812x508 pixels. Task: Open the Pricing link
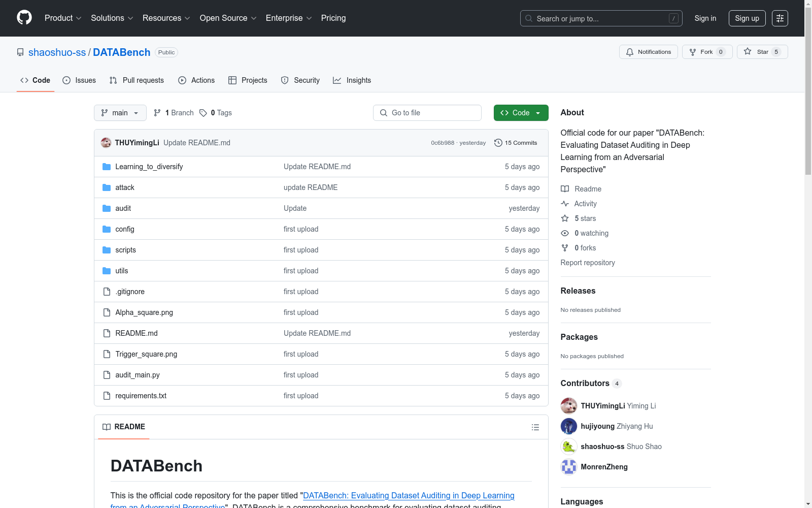tap(333, 18)
